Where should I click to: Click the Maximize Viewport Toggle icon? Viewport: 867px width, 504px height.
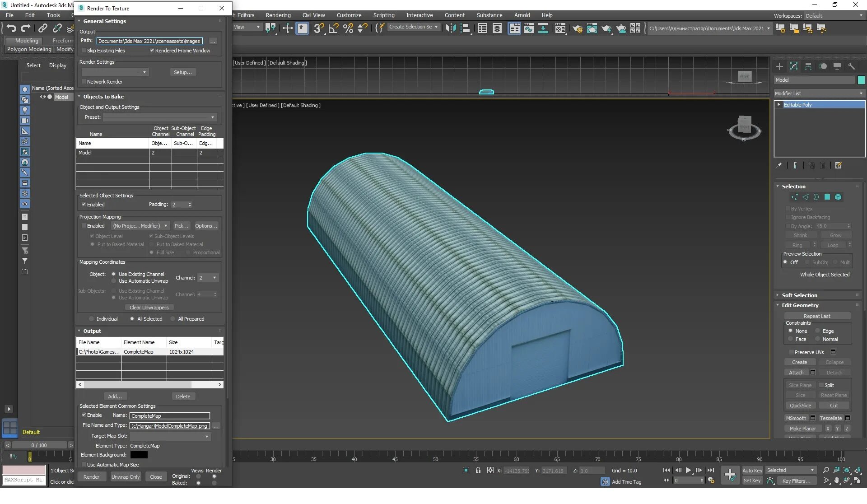coord(858,481)
